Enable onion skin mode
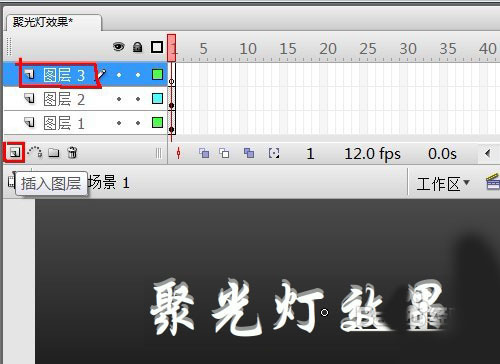 click(204, 153)
